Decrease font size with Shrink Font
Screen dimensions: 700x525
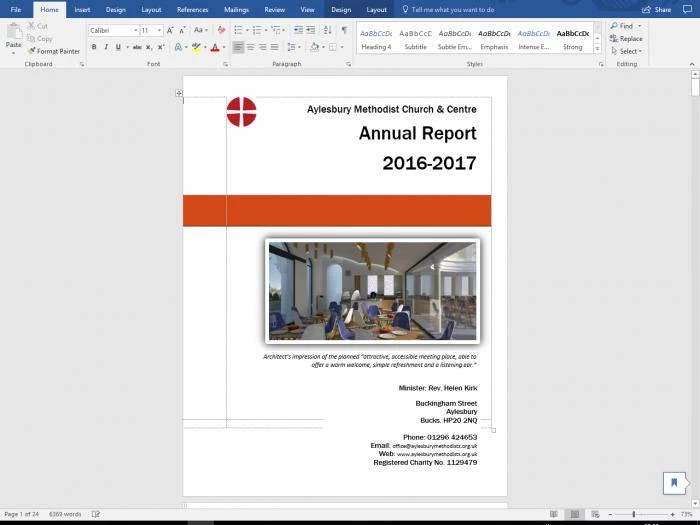(182, 30)
